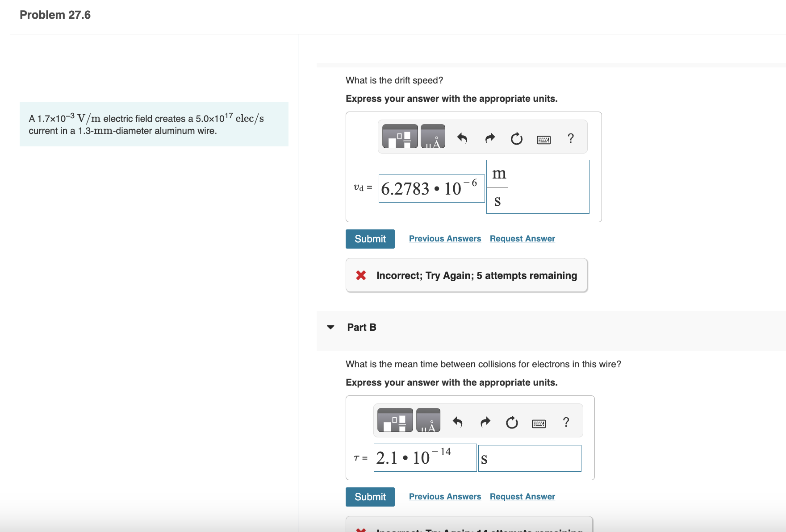Viewport: 786px width, 532px height.
Task: Click the help question mark in Part B toolbar
Action: pyautogui.click(x=566, y=422)
